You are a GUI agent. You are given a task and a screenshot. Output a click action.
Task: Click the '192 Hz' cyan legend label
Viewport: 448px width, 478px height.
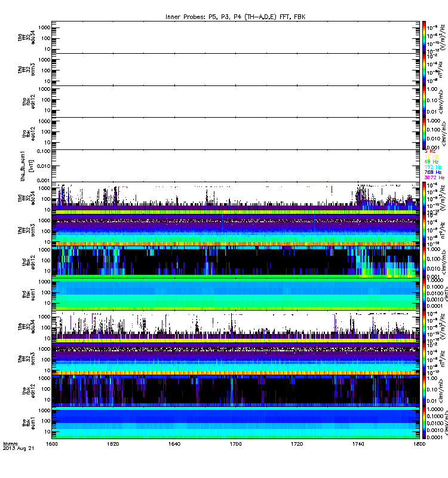[x=432, y=167]
